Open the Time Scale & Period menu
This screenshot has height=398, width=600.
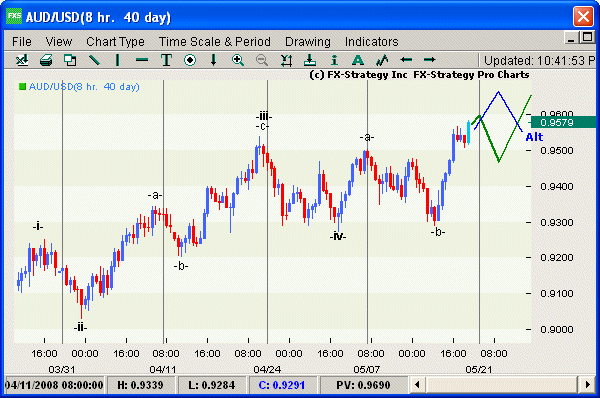[215, 41]
